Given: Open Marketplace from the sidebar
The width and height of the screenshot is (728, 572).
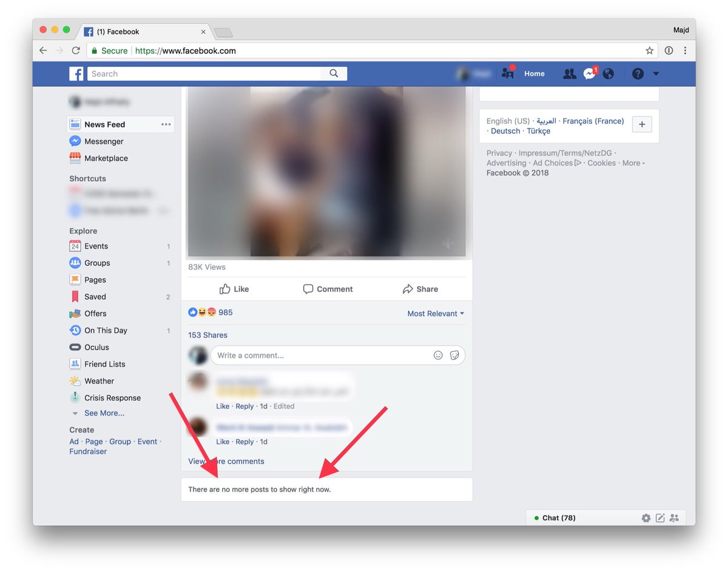Looking at the screenshot, I should pos(106,158).
